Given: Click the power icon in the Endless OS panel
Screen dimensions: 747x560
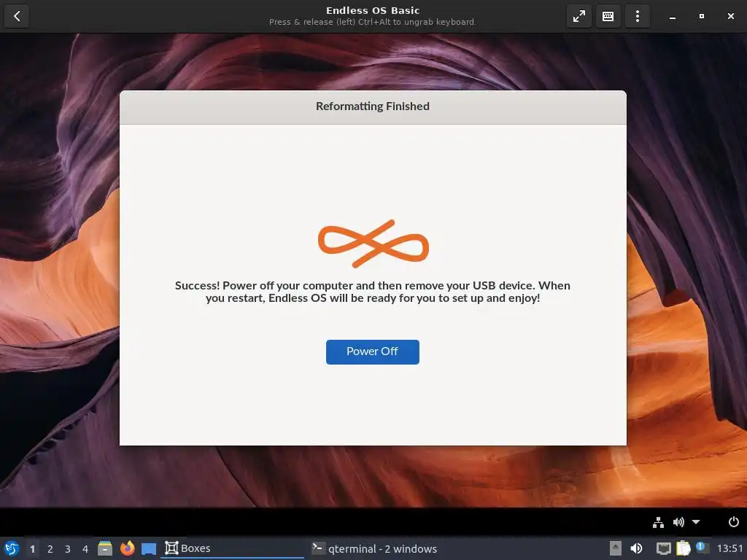Looking at the screenshot, I should 734,522.
